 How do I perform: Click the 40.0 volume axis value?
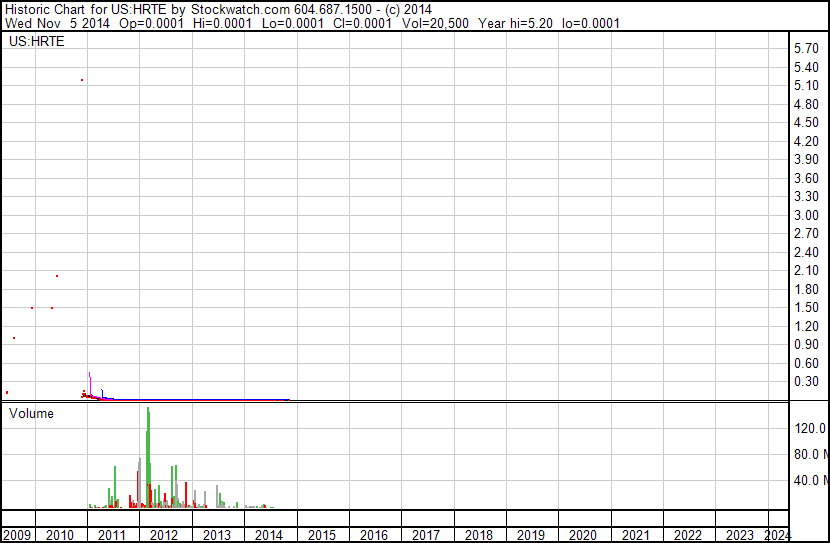(x=811, y=480)
